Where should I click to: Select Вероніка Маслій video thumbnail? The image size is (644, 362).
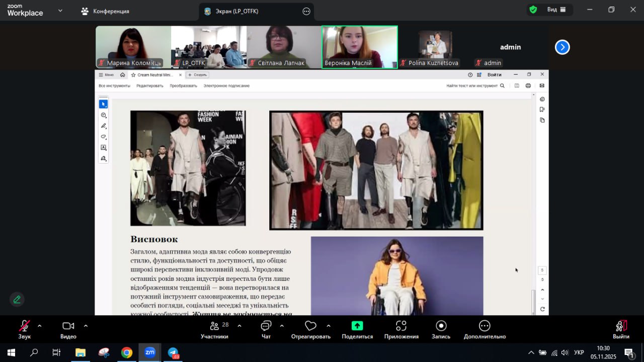(359, 47)
